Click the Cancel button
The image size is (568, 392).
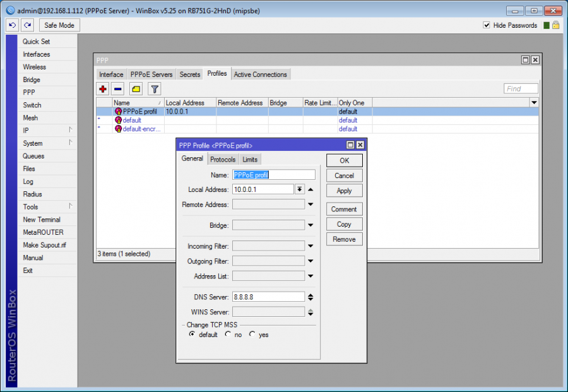344,175
